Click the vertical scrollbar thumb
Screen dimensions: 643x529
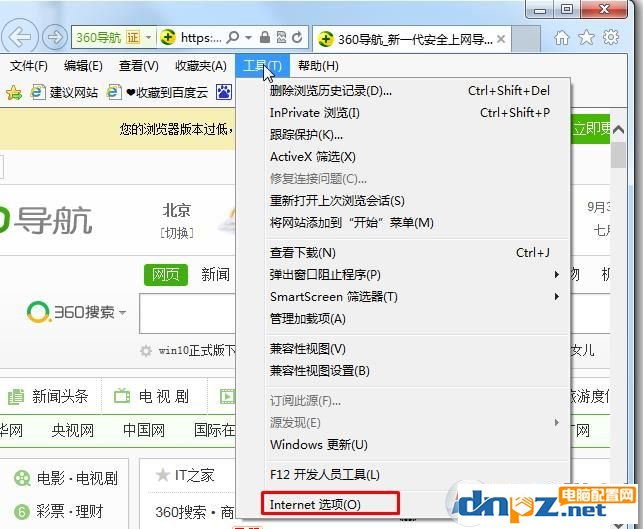point(618,155)
